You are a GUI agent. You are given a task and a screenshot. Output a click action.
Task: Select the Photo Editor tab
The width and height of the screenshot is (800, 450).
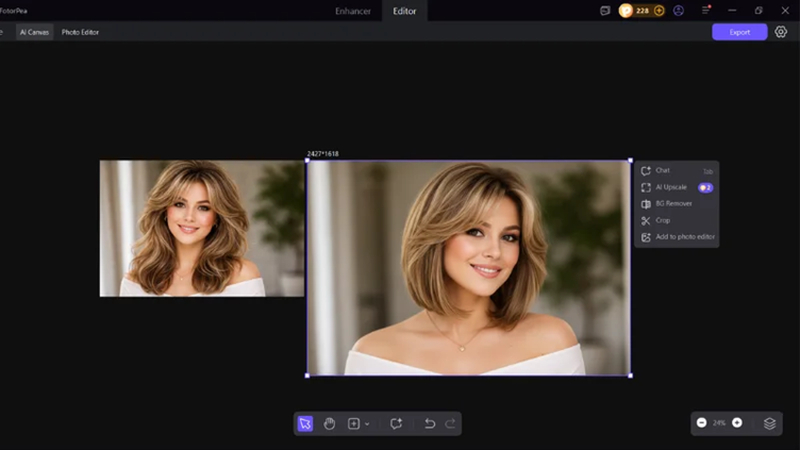click(x=80, y=32)
